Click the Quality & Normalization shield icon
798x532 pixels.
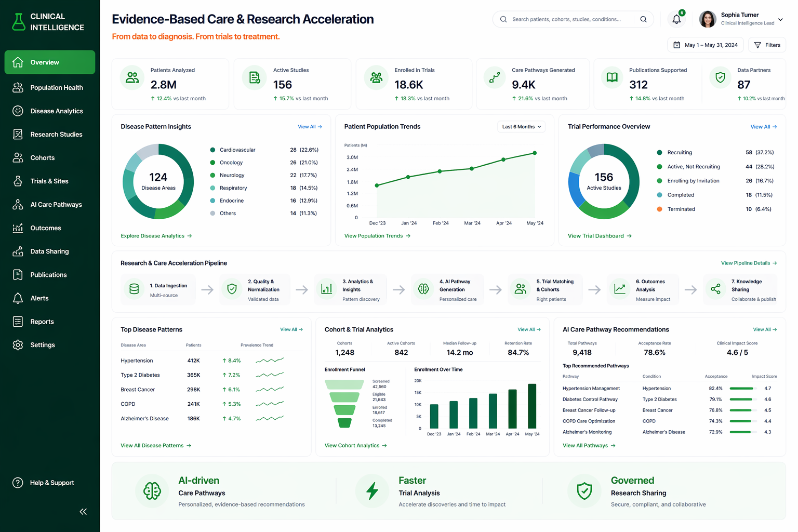(232, 289)
